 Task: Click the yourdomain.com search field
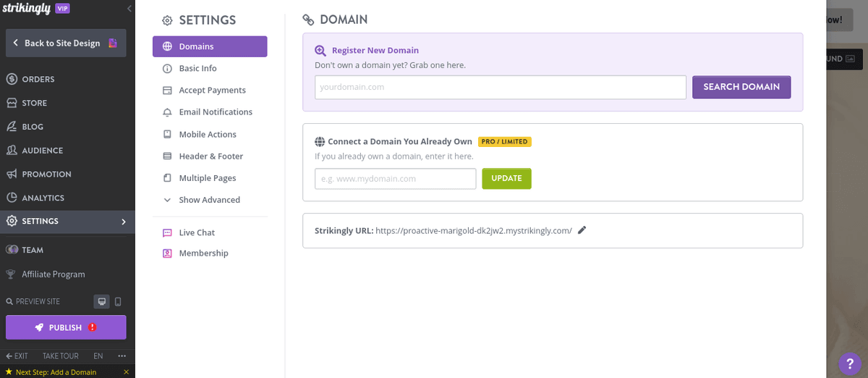(500, 87)
